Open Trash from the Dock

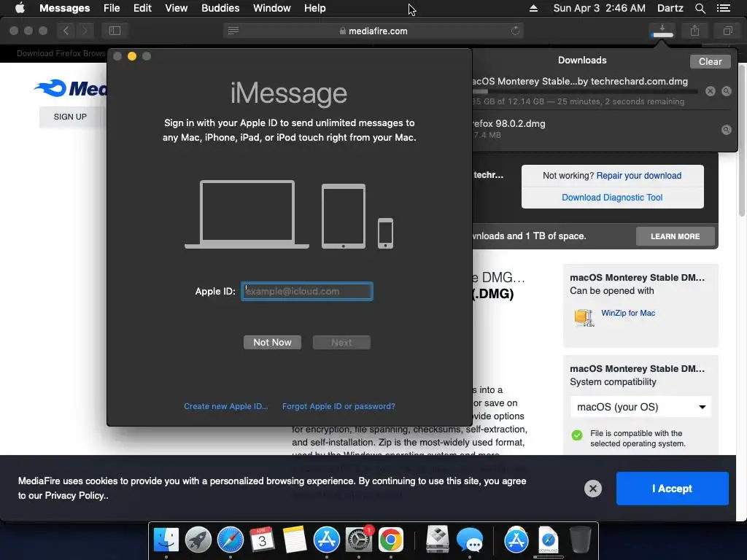point(580,540)
